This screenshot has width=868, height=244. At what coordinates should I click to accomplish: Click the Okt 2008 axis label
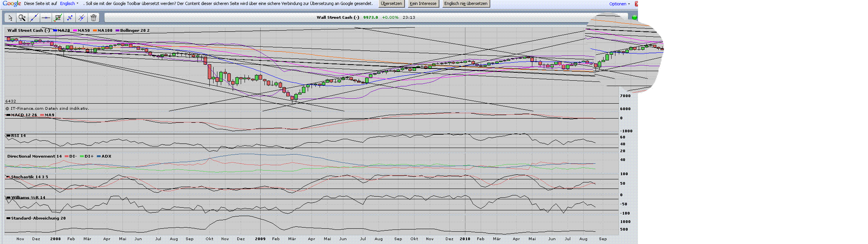tap(209, 239)
